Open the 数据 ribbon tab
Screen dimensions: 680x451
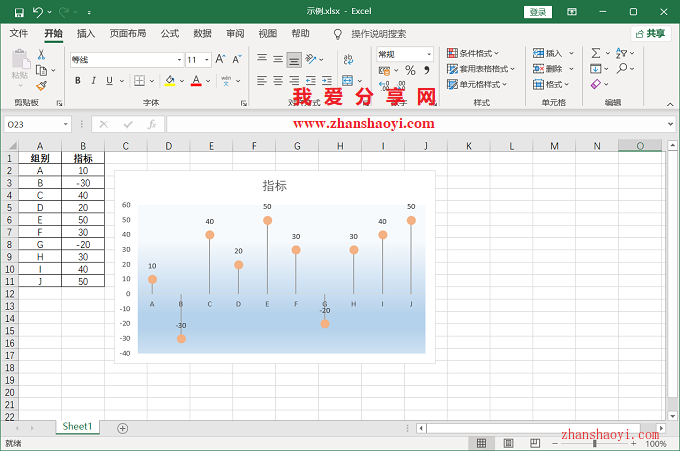(202, 33)
